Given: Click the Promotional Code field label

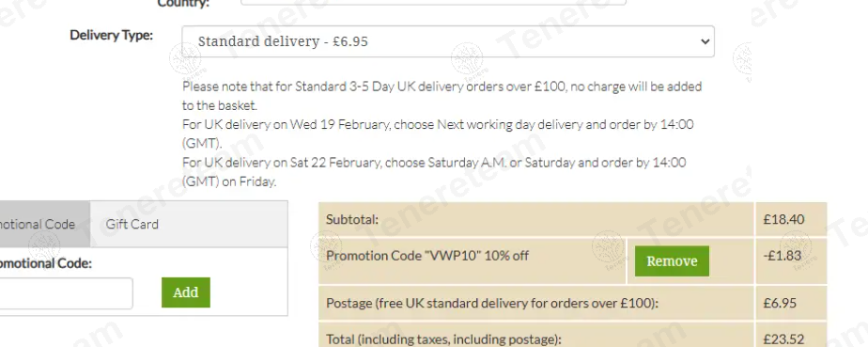Looking at the screenshot, I should pos(45,263).
